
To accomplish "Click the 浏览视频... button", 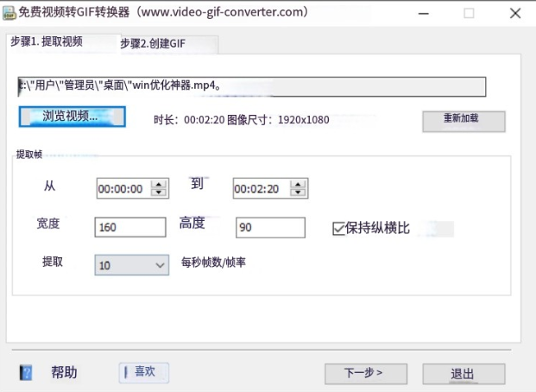I will click(x=72, y=117).
